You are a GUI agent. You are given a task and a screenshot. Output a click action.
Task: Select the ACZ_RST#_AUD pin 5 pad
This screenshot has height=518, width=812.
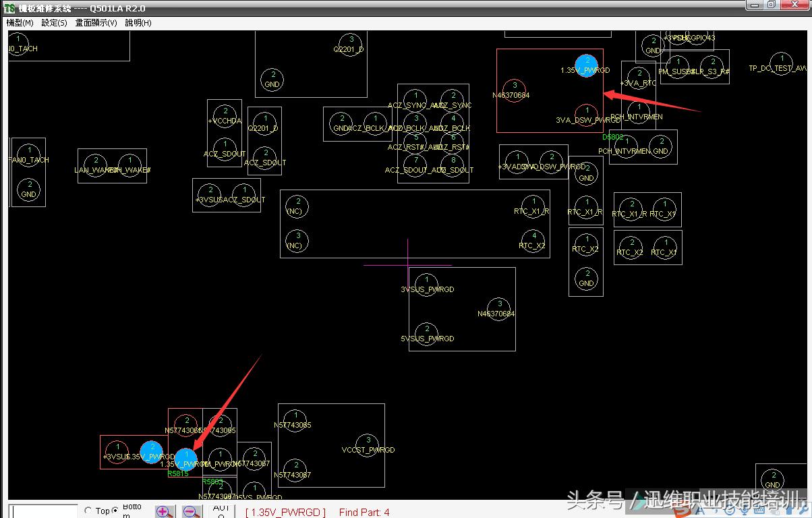415,142
